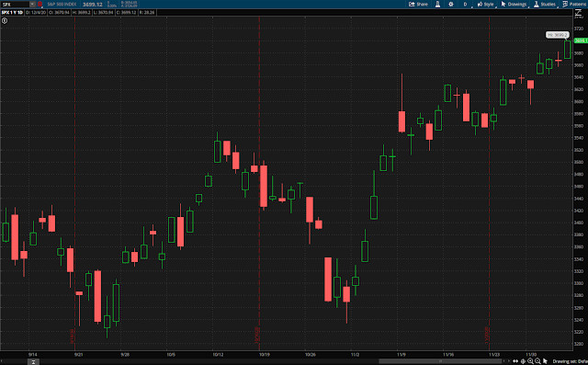Image resolution: width=588 pixels, height=365 pixels.
Task: Click the horizontal chart scrollbar thumb
Action: [440, 361]
